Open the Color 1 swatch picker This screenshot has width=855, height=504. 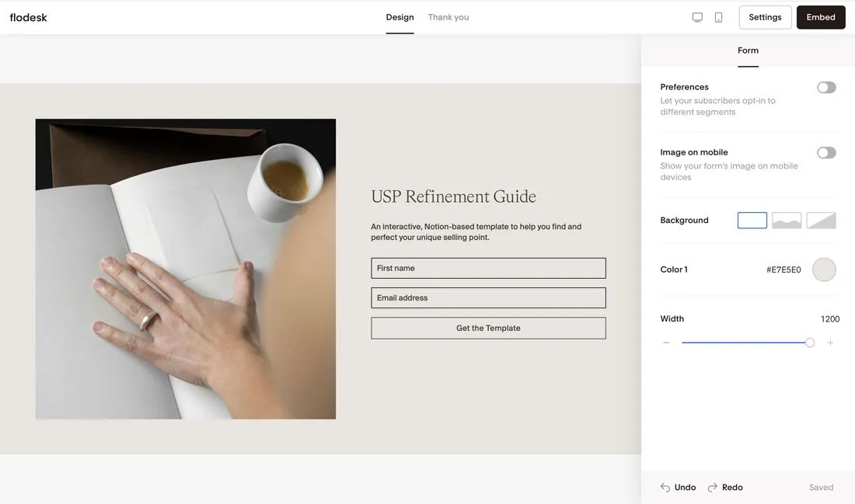click(824, 269)
